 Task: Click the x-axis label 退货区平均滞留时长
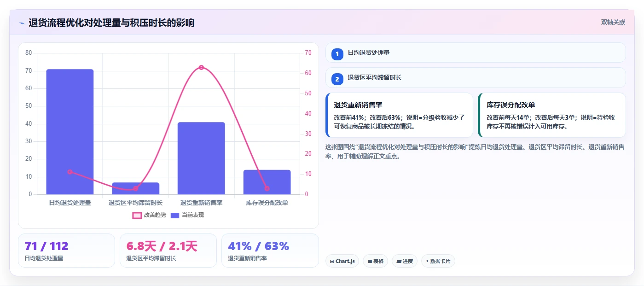135,203
